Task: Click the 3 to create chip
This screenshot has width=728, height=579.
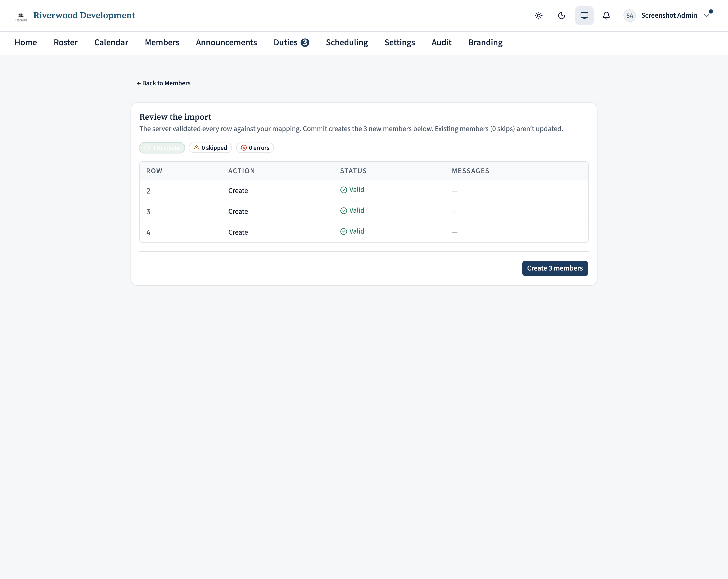Action: click(162, 148)
